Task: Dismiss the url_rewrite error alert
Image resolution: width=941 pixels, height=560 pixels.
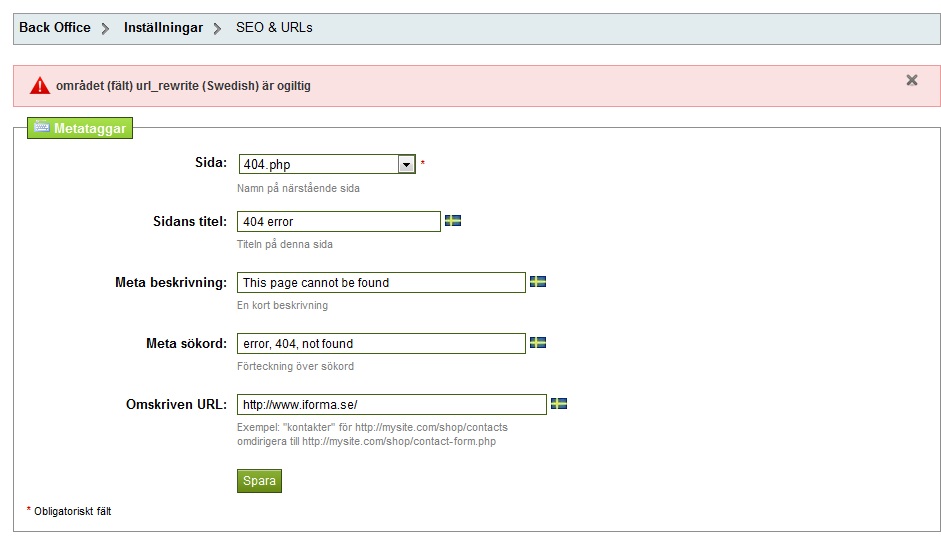Action: [912, 80]
